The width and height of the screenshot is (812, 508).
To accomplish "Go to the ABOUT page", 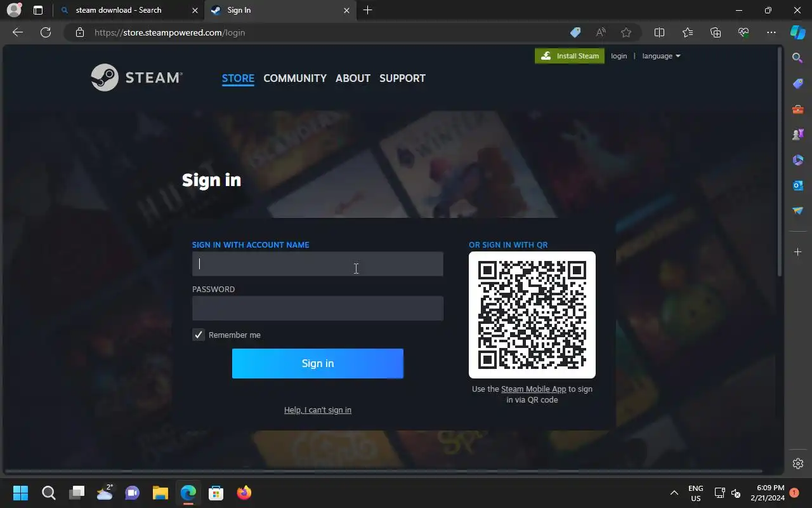I will (353, 78).
